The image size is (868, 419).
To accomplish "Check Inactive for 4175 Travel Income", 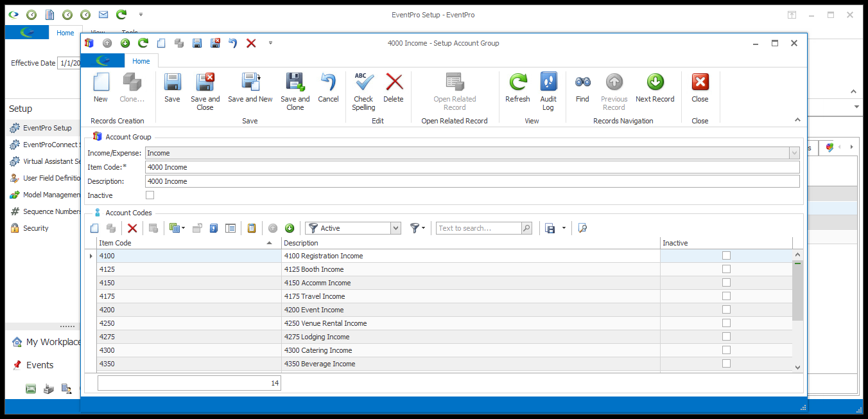I will click(x=726, y=296).
